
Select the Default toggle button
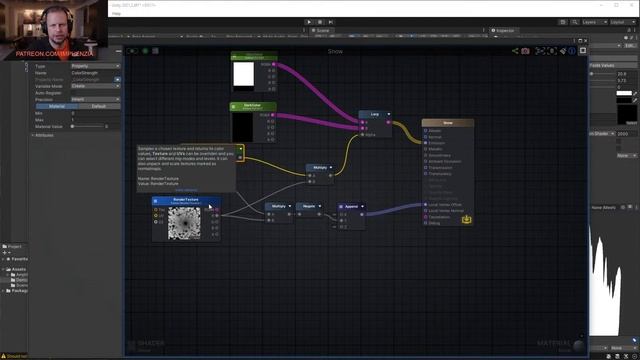[99, 106]
